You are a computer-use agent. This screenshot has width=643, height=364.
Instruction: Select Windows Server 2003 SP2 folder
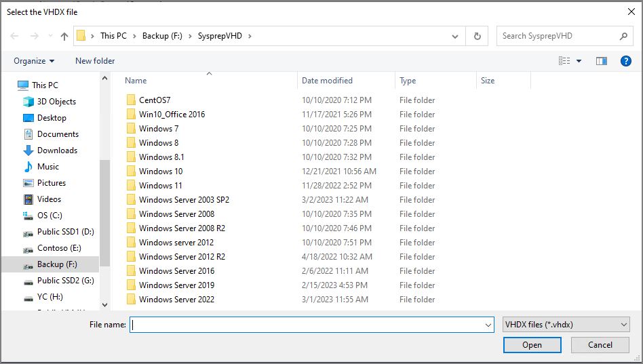pyautogui.click(x=184, y=200)
